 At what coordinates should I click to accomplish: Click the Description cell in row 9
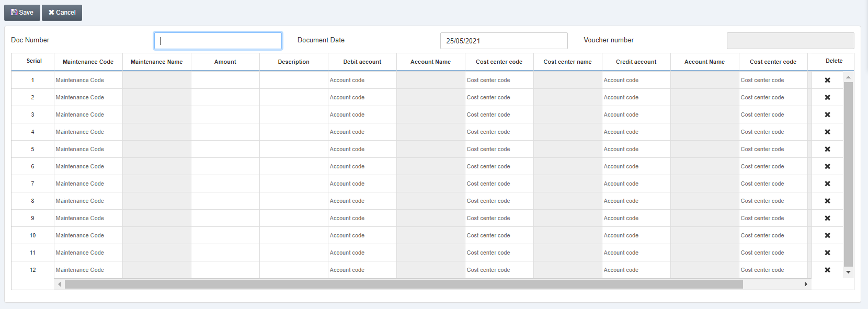[294, 218]
